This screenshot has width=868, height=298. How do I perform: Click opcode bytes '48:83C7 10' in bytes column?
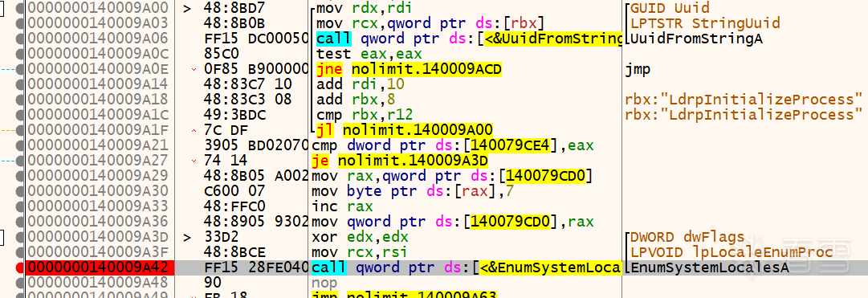coord(247,84)
